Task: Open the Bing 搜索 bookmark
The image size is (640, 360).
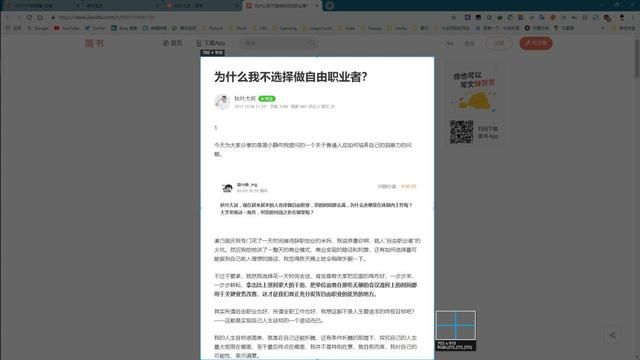Action: pyautogui.click(x=124, y=28)
